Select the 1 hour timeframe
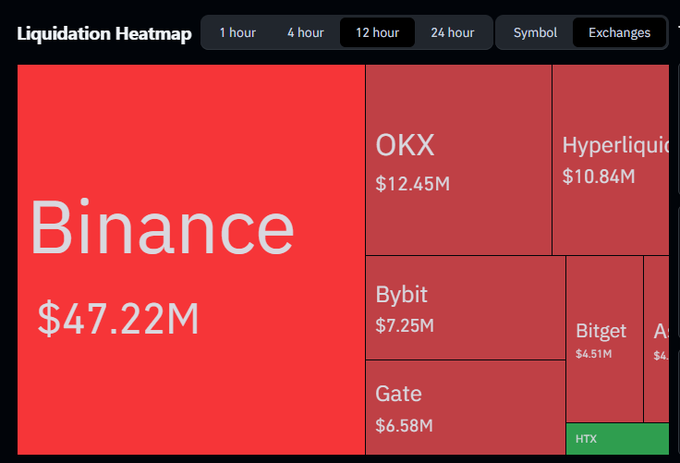The image size is (680, 463). click(238, 33)
